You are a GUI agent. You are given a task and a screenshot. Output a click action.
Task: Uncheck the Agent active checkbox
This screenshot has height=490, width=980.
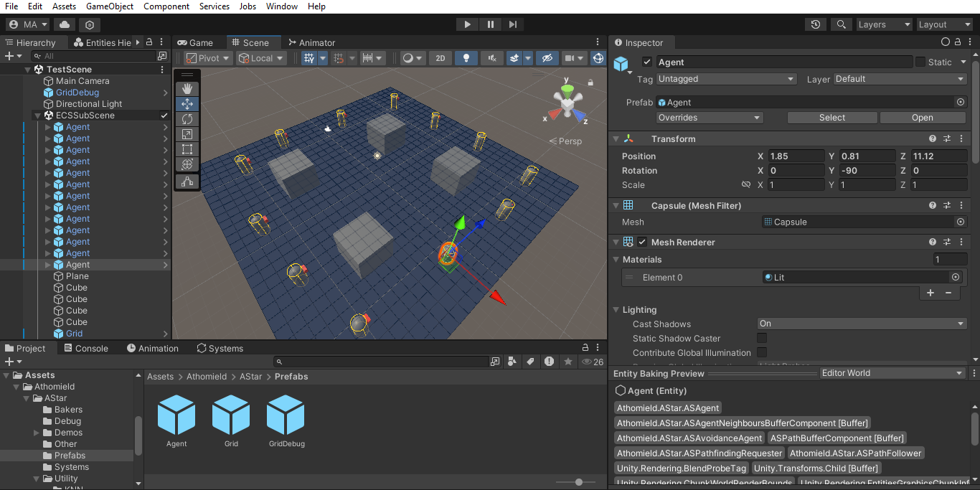[x=647, y=62]
